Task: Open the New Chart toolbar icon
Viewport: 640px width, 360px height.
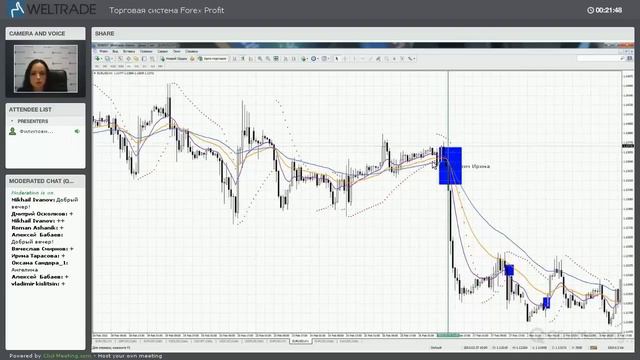Action: coord(98,59)
